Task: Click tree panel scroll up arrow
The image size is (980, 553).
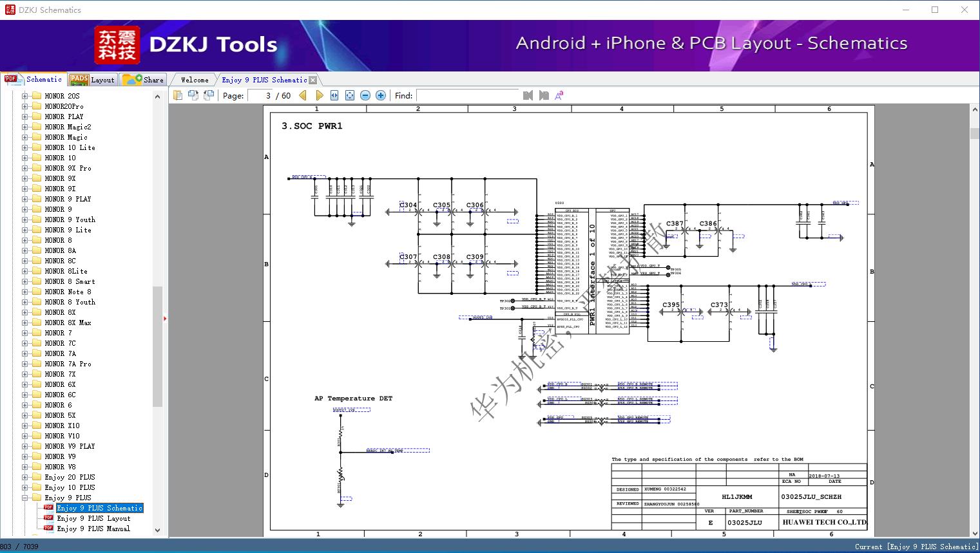Action: point(157,96)
